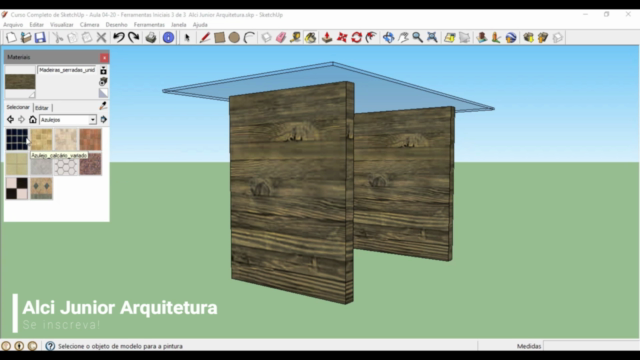Click the Add New Building icon
This screenshot has width=640, height=360.
click(x=482, y=38)
